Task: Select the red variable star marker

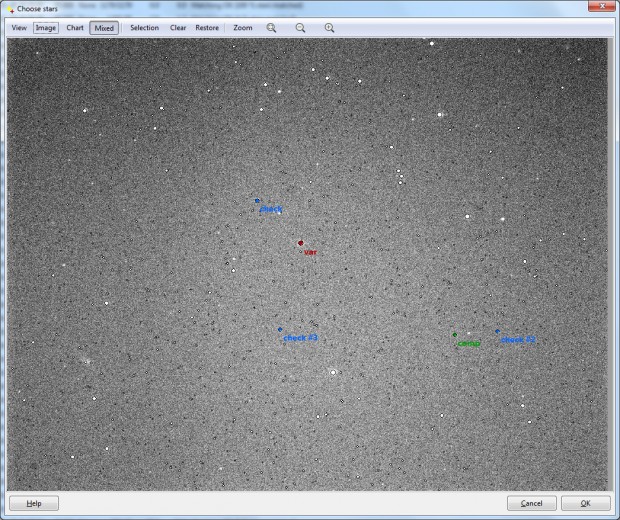Action: [x=301, y=243]
